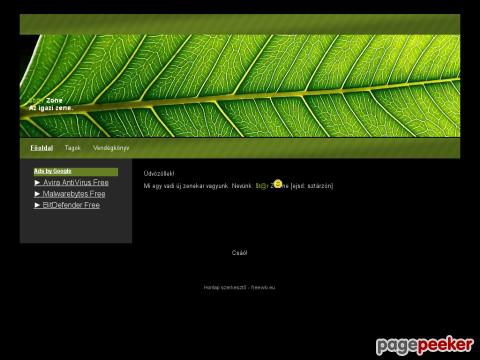
Task: Click the yellow smiley emoticon
Action: tap(278, 184)
